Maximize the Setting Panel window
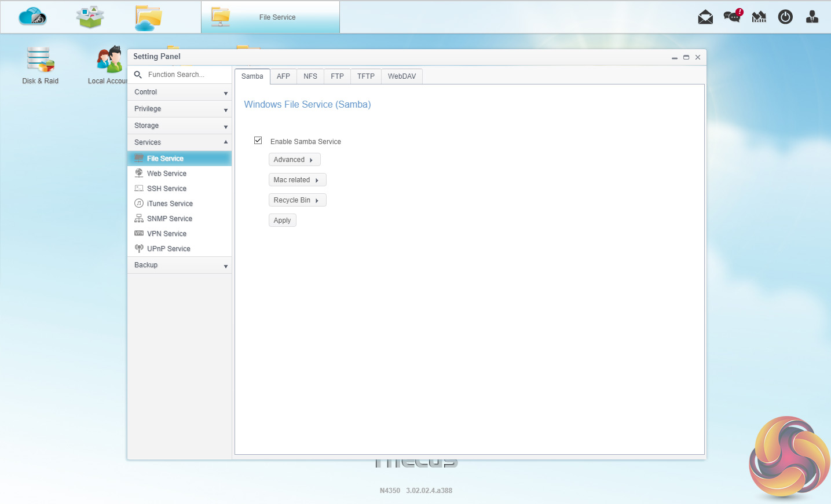 tap(686, 57)
